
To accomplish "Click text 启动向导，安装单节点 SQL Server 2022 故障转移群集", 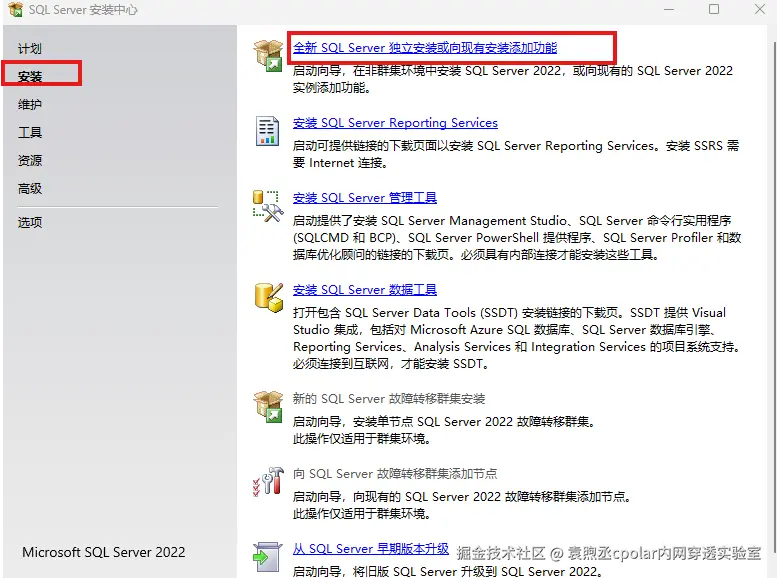I will point(444,422).
